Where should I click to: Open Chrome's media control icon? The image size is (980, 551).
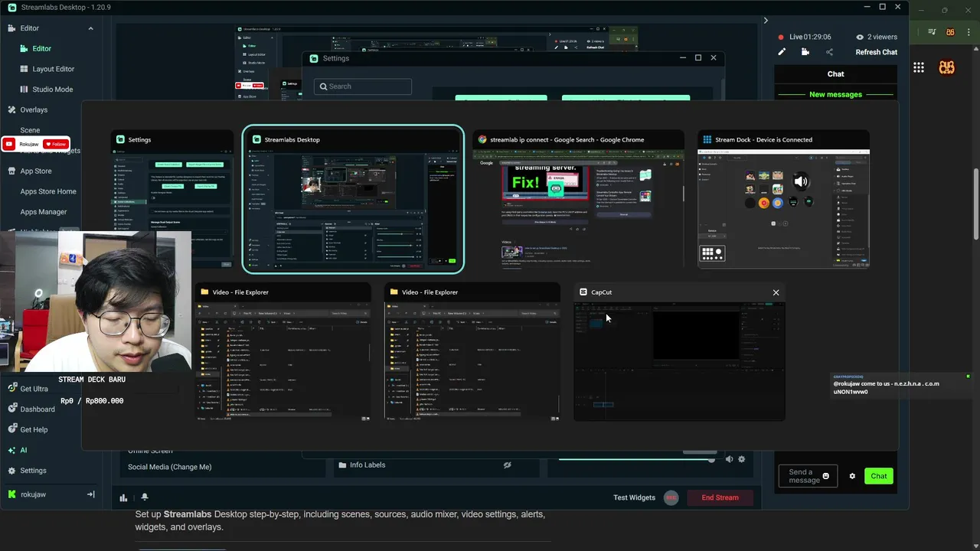click(x=932, y=32)
